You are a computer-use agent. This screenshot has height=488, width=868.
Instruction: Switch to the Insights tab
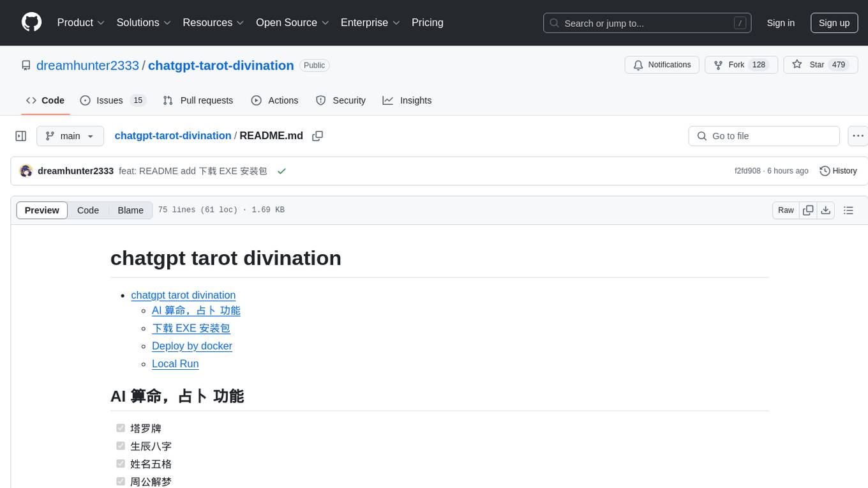[x=407, y=100]
